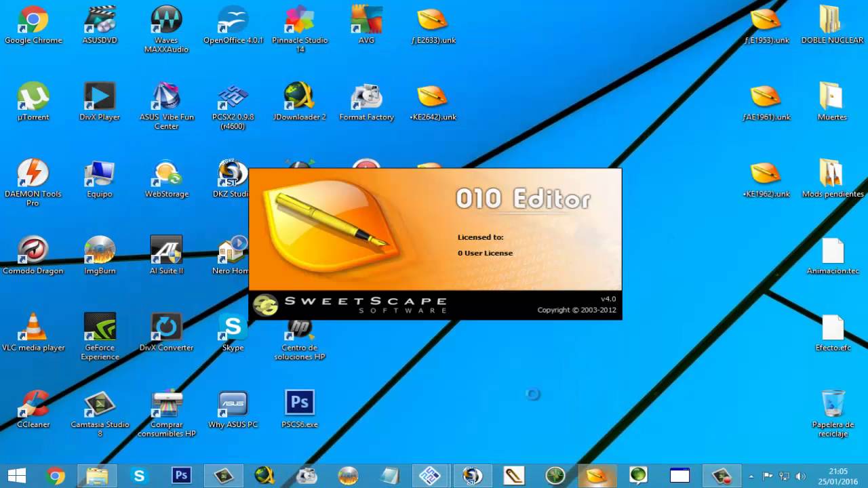Image resolution: width=868 pixels, height=488 pixels.
Task: Open the volume control tray icon
Action: 801,476
